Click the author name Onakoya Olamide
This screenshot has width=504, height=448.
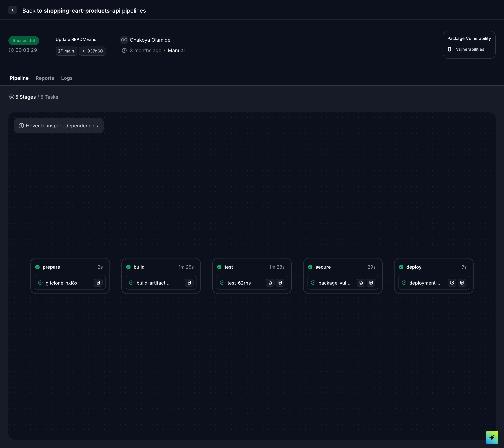pos(150,40)
